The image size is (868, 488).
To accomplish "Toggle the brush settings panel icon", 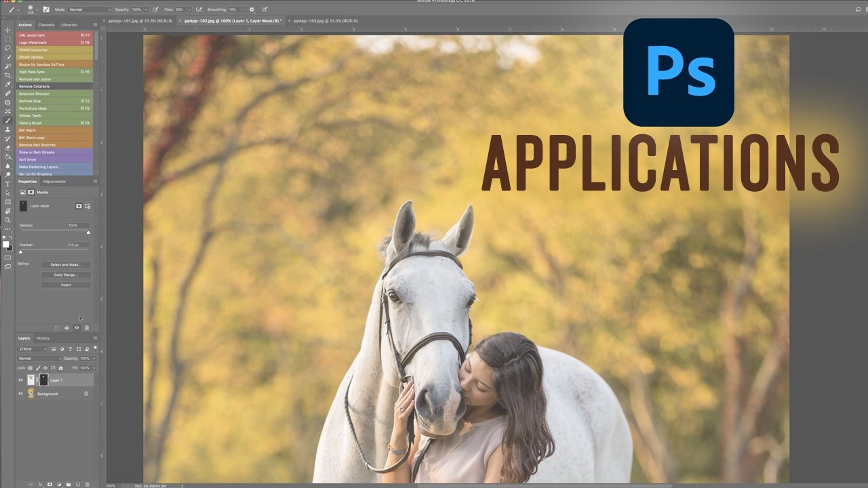I will point(46,9).
